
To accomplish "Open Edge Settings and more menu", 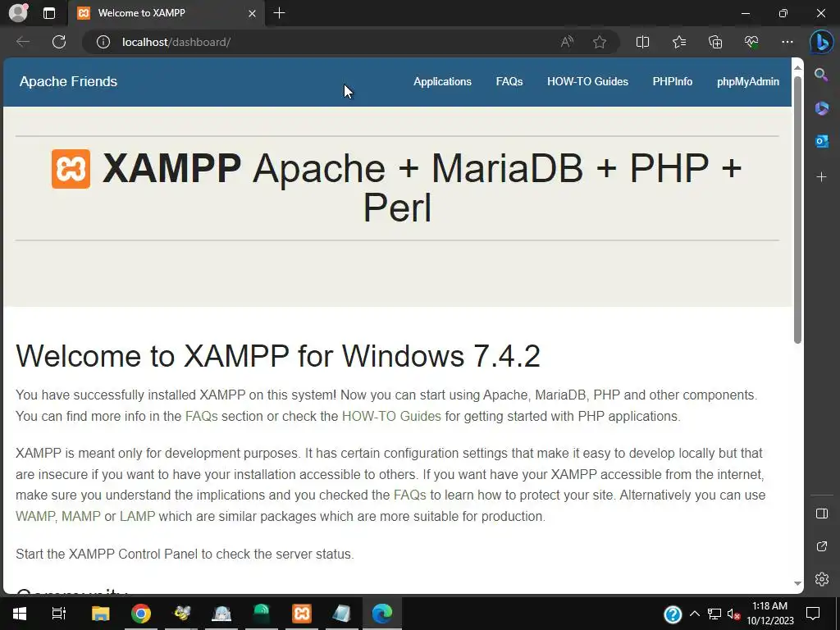I will [x=787, y=42].
